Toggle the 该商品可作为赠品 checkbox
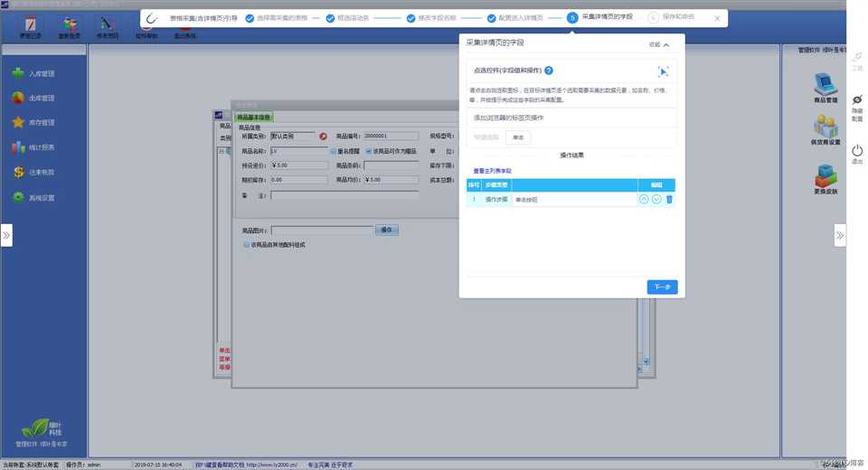This screenshot has height=470, width=868. click(x=369, y=151)
